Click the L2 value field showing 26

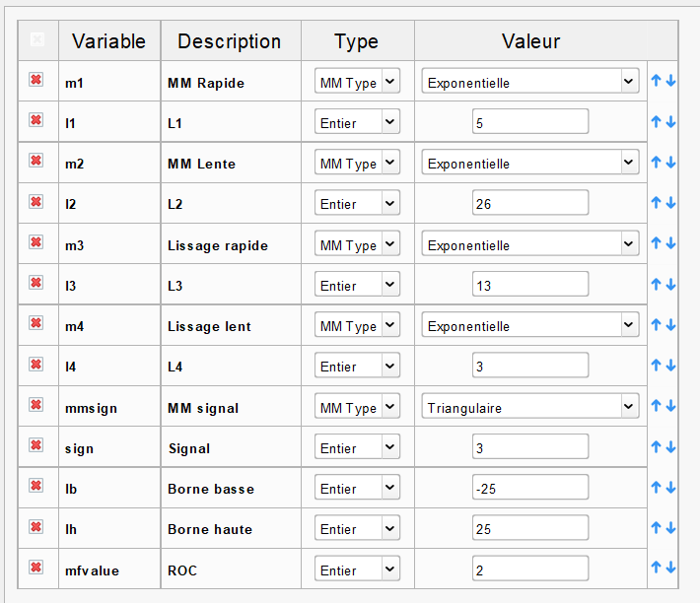pyautogui.click(x=529, y=204)
